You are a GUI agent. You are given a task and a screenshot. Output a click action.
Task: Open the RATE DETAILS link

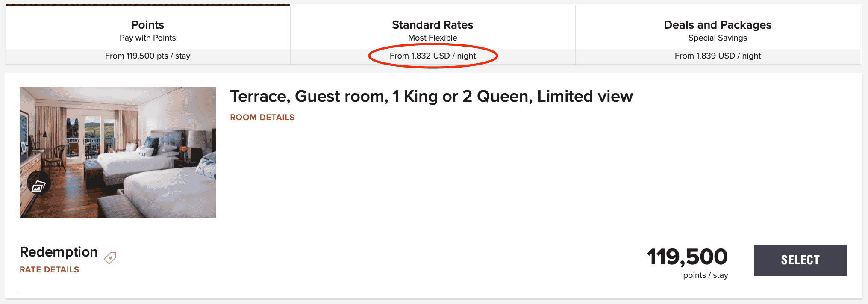click(x=49, y=269)
